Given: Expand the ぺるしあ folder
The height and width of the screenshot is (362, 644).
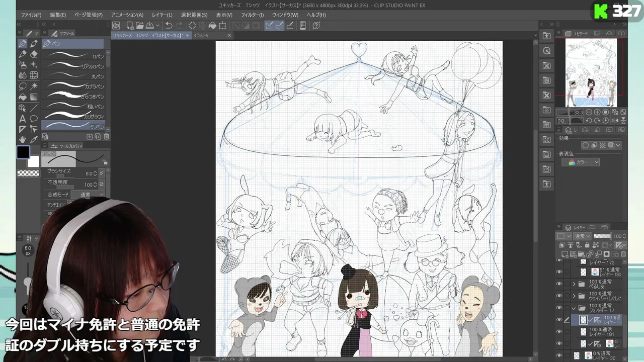Looking at the screenshot, I should 574,284.
